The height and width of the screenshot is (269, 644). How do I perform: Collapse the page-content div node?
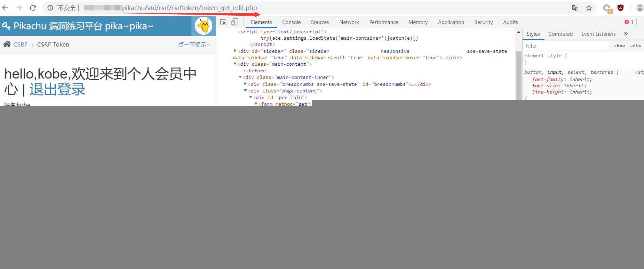pyautogui.click(x=245, y=90)
